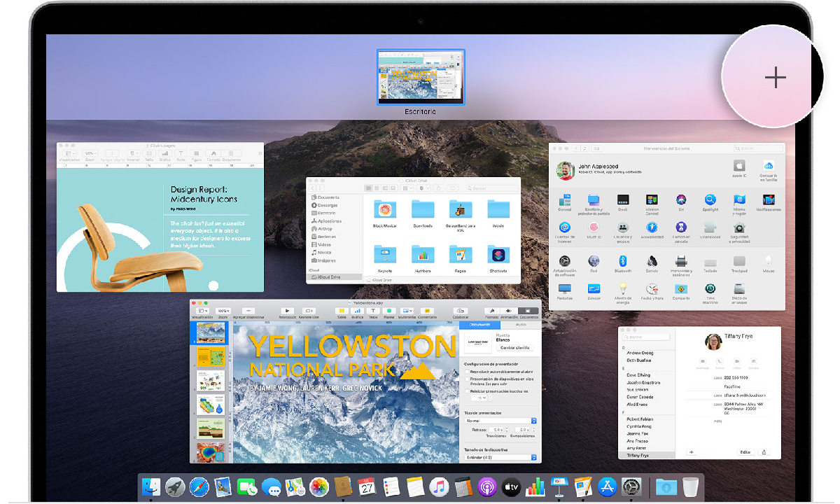Open the Keynote folder in iCloud Drive
Screen dimensions: 840x504
384,254
